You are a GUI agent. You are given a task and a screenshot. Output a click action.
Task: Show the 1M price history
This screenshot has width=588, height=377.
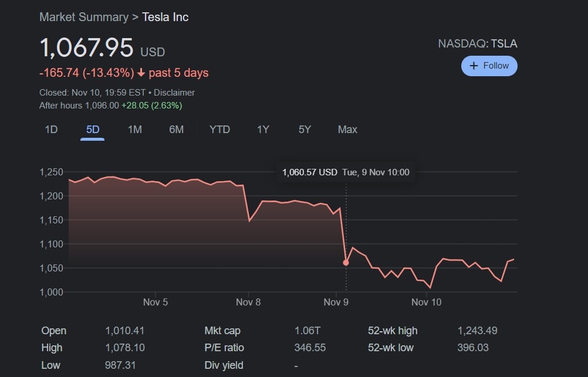pos(134,130)
